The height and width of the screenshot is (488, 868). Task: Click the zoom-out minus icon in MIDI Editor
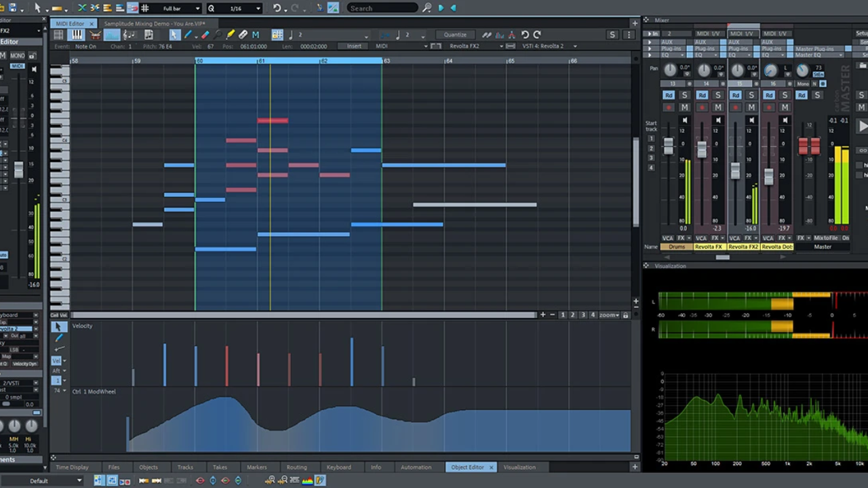point(553,315)
